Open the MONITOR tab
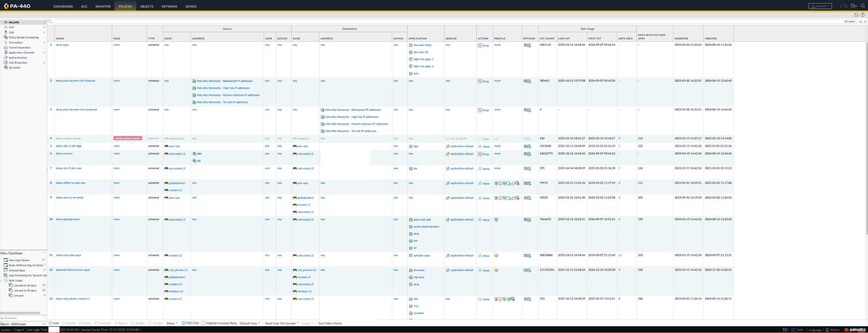 (103, 6)
